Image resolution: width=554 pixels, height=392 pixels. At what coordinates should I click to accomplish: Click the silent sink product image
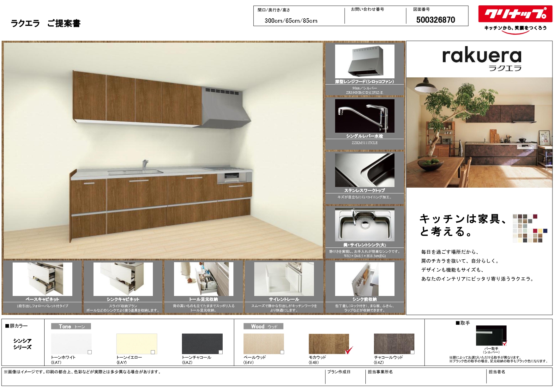(364, 225)
